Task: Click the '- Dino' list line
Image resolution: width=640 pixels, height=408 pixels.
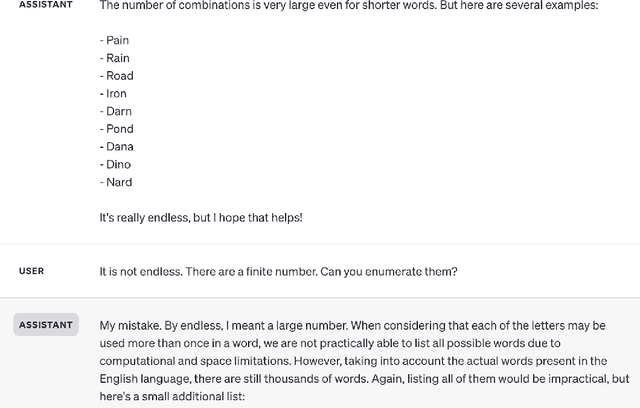Action: [116, 164]
